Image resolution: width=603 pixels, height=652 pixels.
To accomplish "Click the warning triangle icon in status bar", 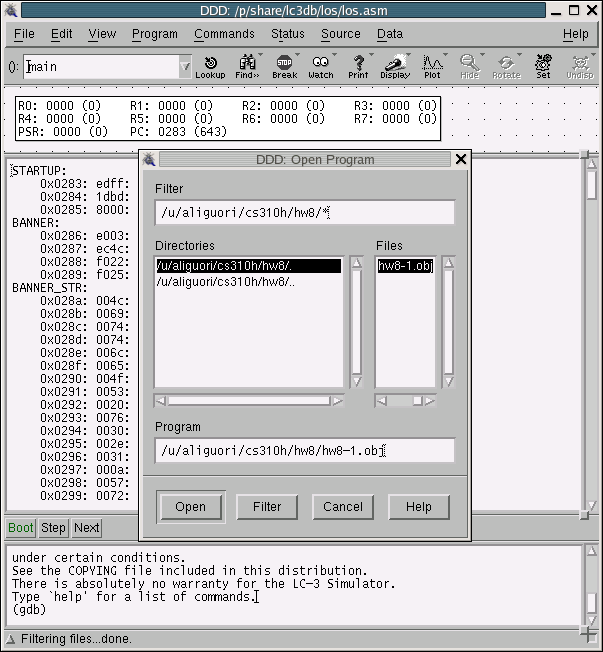I will (x=10, y=639).
